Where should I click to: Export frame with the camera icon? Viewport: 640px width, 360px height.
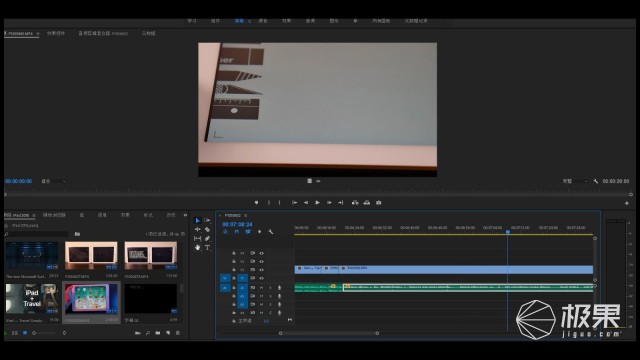378,202
